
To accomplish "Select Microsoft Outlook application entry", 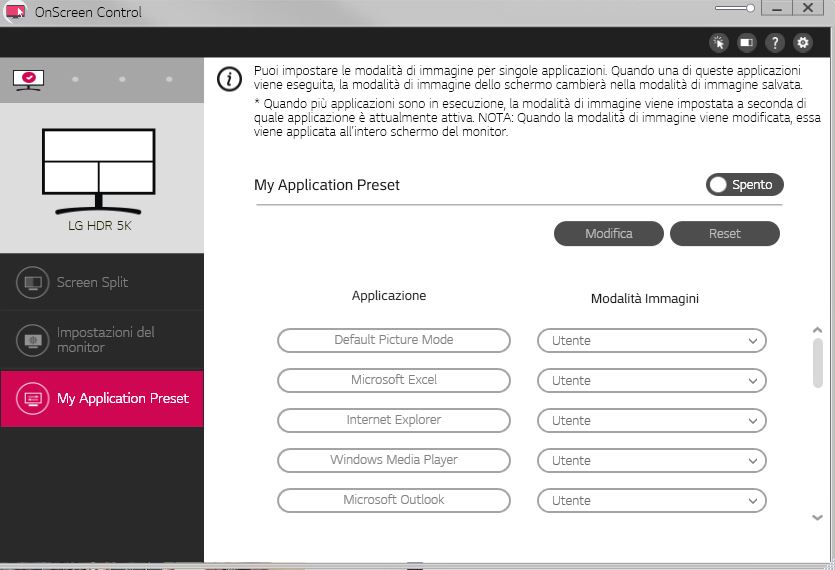I will pyautogui.click(x=394, y=500).
